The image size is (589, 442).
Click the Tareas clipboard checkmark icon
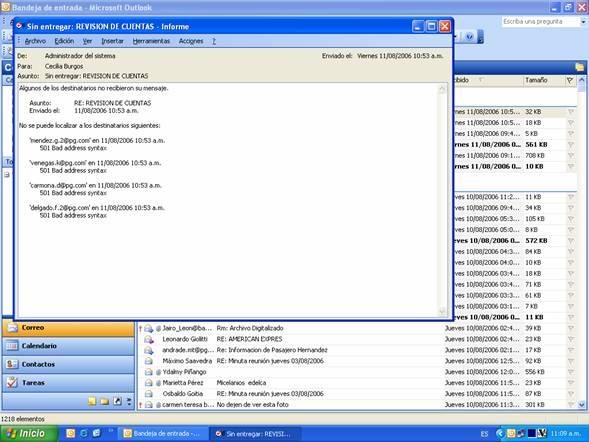pos(12,382)
